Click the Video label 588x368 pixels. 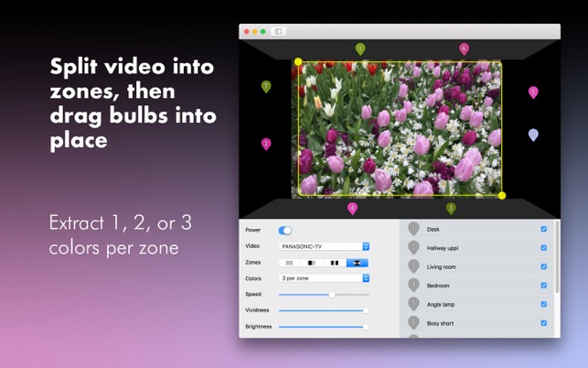(252, 245)
